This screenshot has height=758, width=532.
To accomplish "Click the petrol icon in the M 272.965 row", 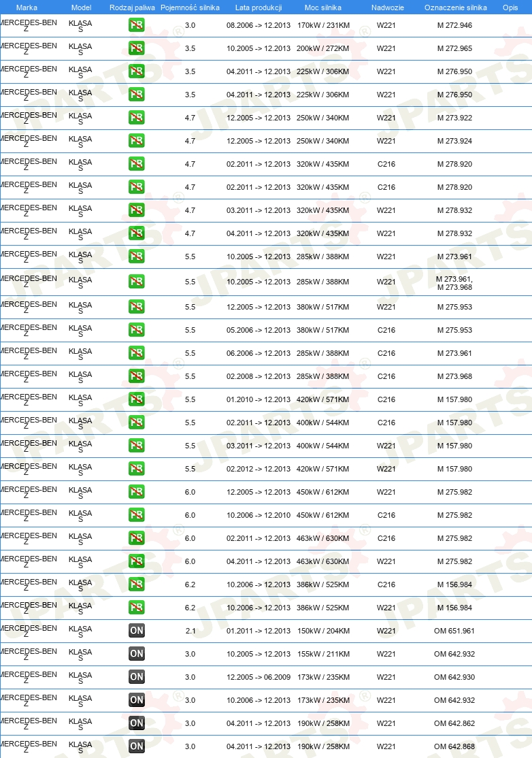I will click(137, 48).
